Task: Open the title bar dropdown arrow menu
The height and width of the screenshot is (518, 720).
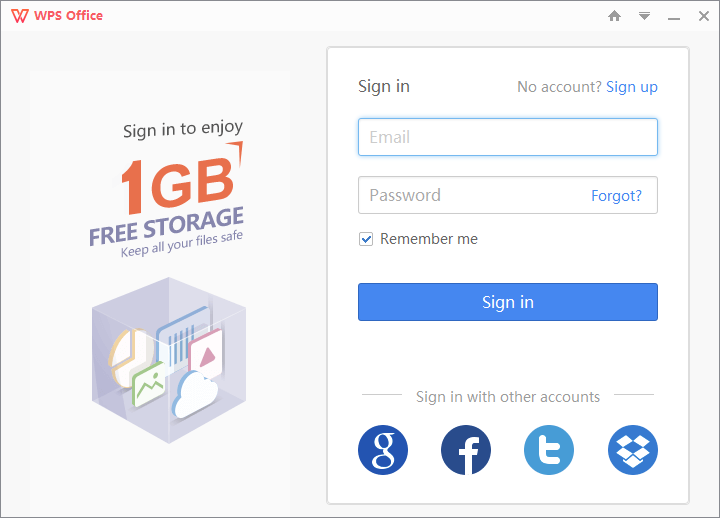Action: coord(645,16)
